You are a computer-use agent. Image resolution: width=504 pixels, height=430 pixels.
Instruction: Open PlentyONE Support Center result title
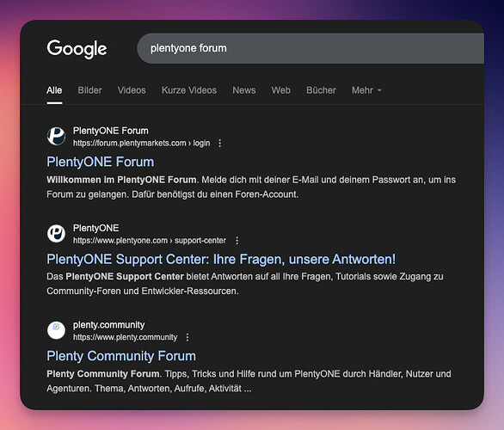(x=221, y=260)
